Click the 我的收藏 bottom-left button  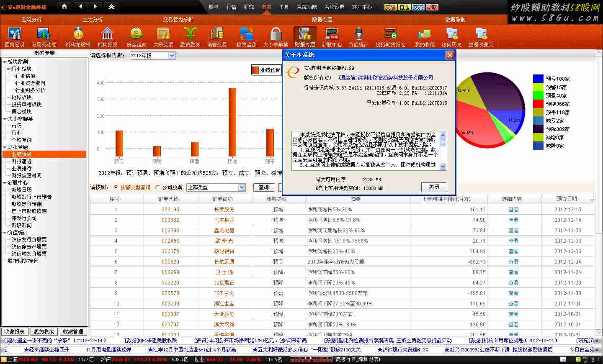(44, 331)
